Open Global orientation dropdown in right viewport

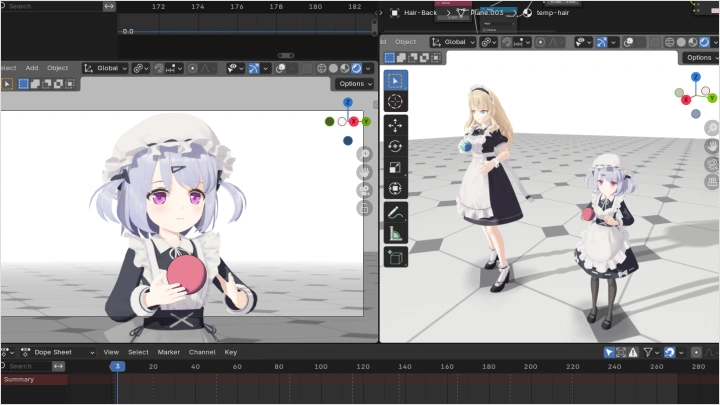[452, 42]
